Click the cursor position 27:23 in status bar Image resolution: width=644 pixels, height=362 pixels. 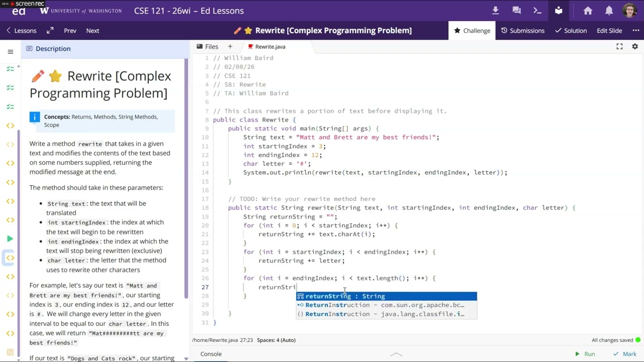246,340
